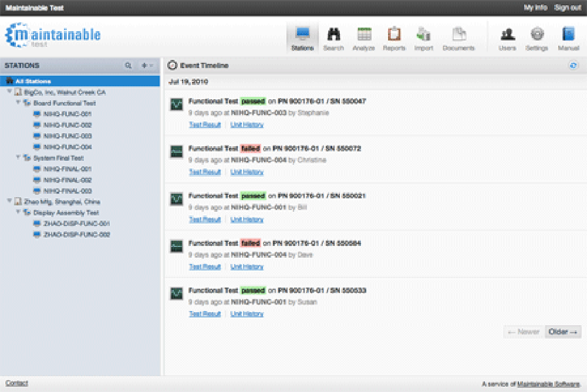Select station ZHAO-DISP-FUNC-001
The width and height of the screenshot is (587, 392).
coord(76,224)
